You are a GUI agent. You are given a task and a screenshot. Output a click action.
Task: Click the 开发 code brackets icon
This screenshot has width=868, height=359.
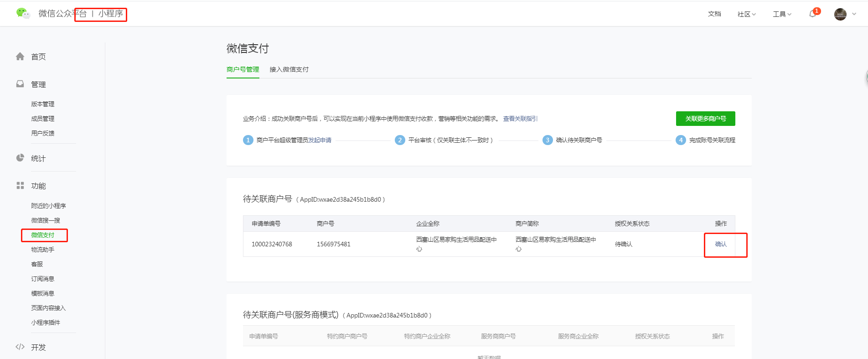20,347
